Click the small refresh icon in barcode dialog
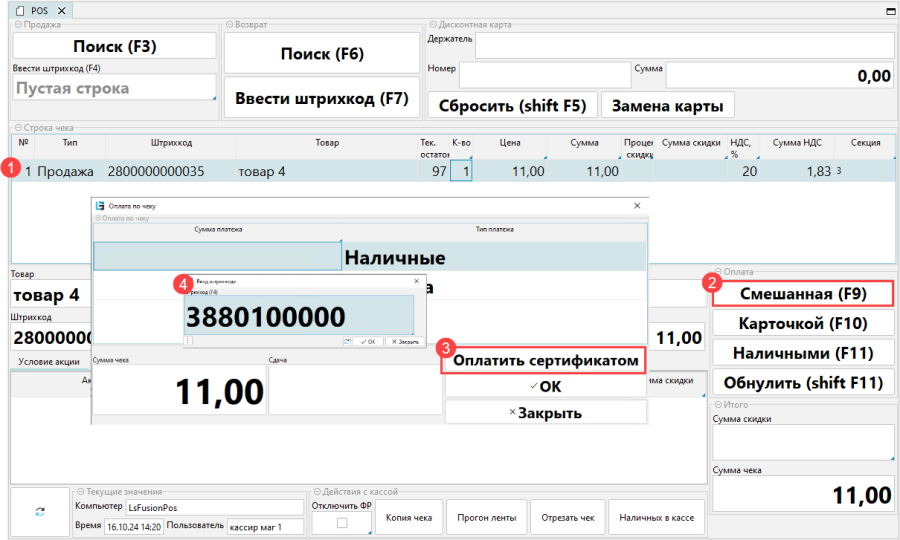Viewport: 900px width, 540px height. coord(346,341)
